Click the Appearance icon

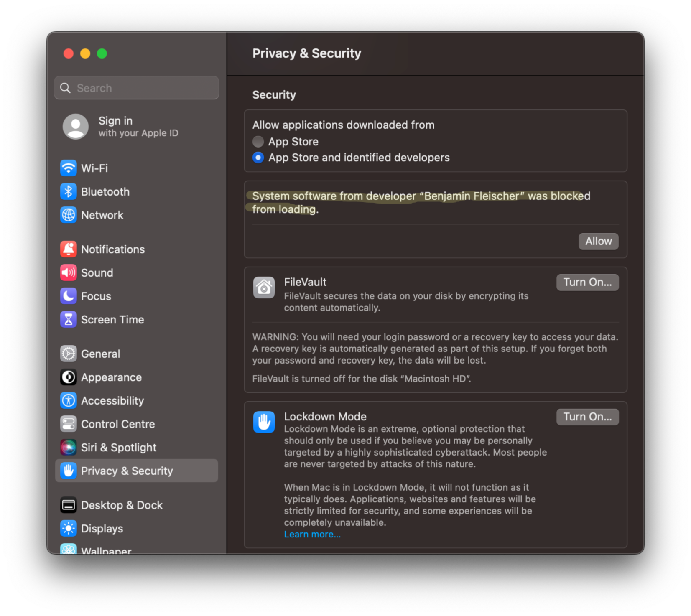[x=68, y=377]
